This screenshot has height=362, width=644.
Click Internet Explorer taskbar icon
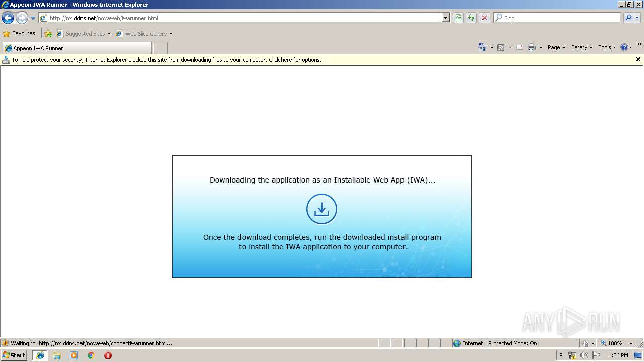[40, 355]
